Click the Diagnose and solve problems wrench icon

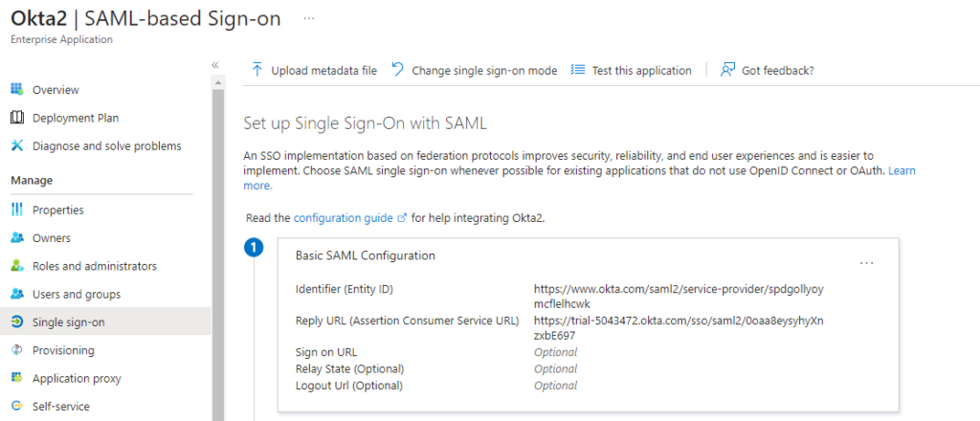click(17, 145)
